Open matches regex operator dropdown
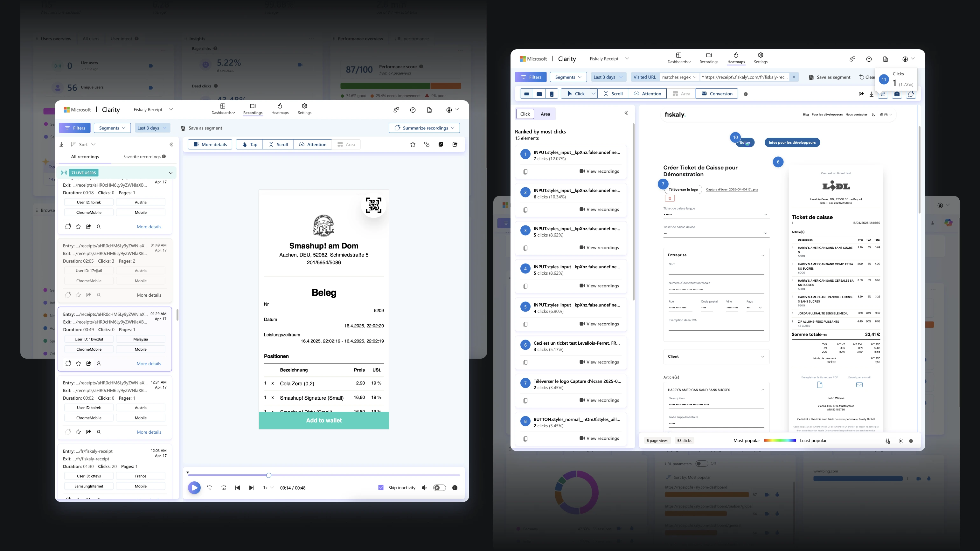The height and width of the screenshot is (551, 980). point(679,77)
